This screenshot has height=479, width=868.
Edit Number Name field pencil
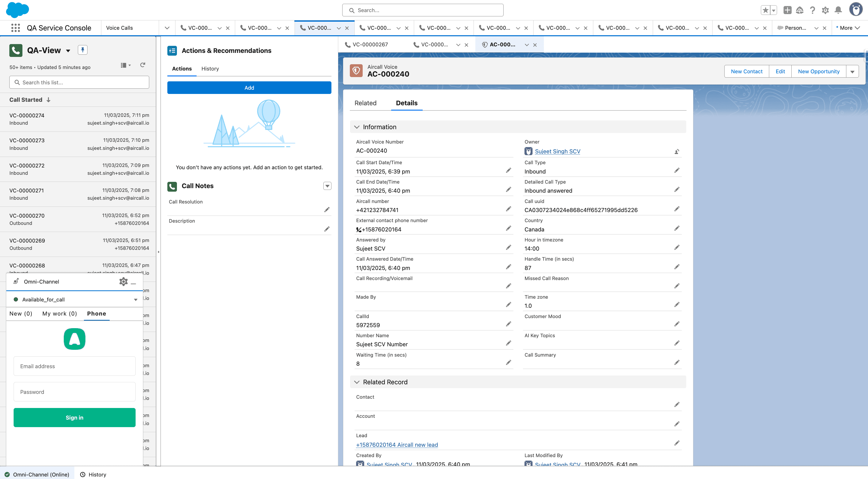pyautogui.click(x=508, y=343)
